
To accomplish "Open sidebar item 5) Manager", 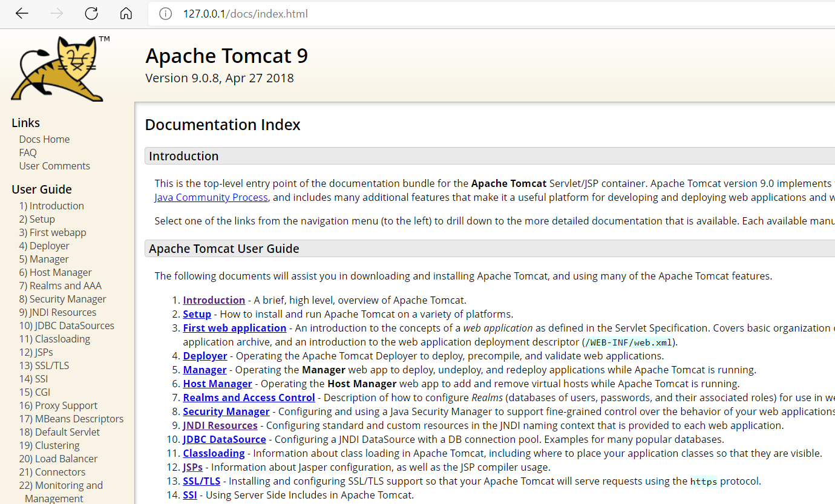I will (x=44, y=259).
